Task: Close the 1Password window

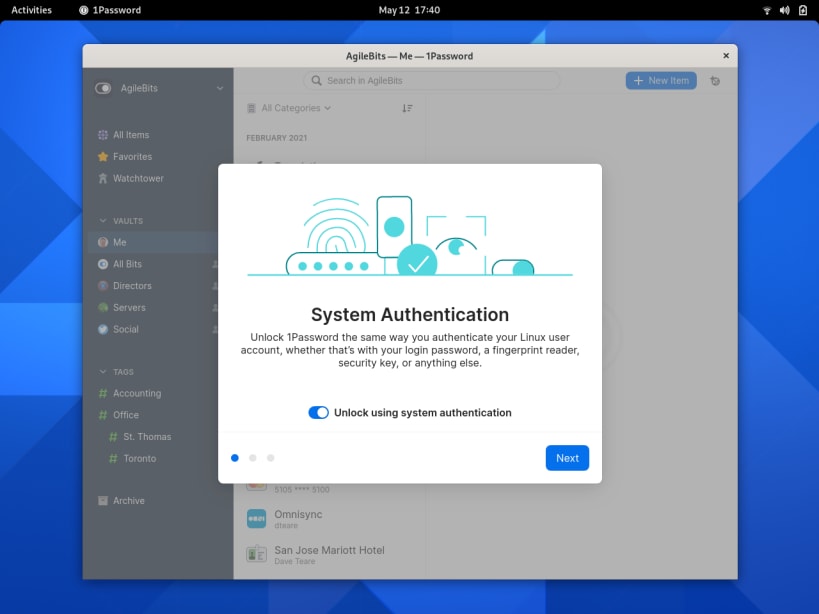Action: point(726,55)
